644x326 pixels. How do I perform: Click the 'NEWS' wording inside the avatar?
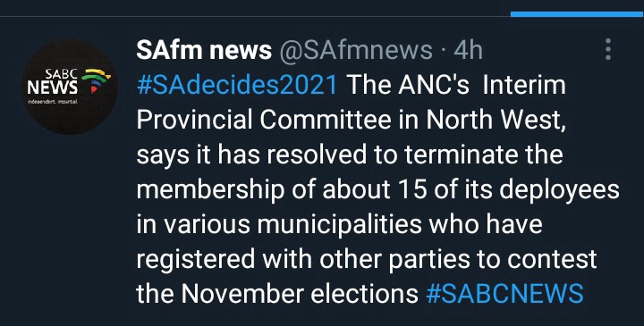(x=52, y=87)
